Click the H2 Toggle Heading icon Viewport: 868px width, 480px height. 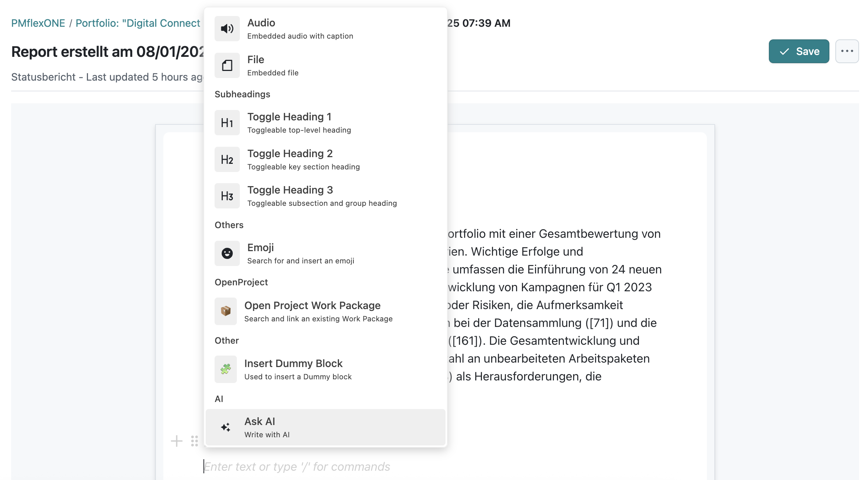227,159
